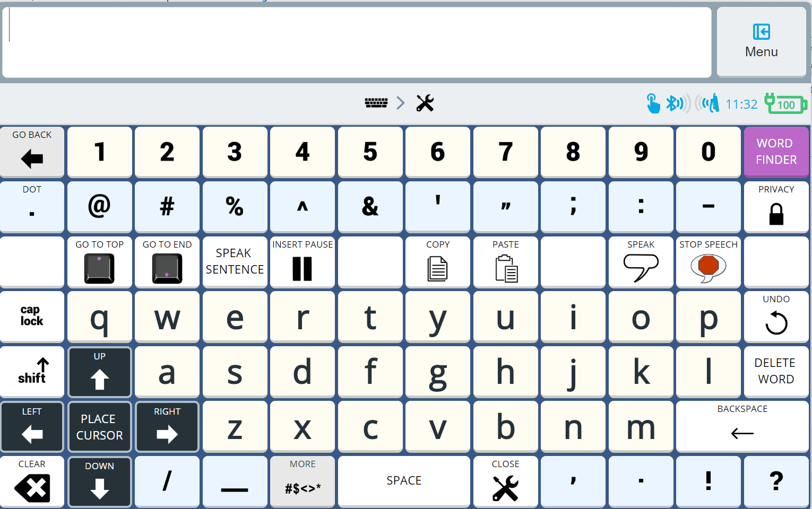
Task: Open the WORD FINDER page
Action: 776,152
